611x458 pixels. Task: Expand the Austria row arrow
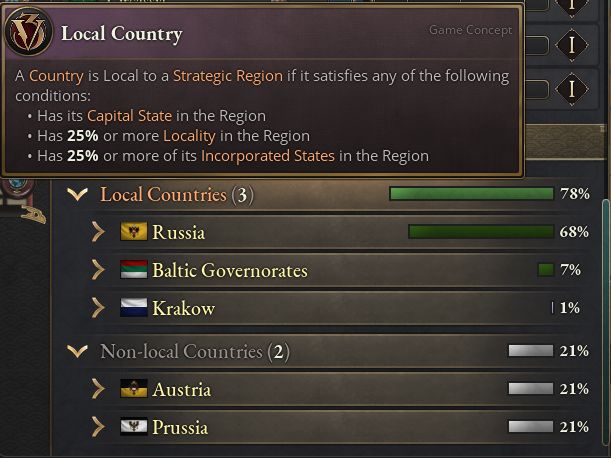pos(98,389)
